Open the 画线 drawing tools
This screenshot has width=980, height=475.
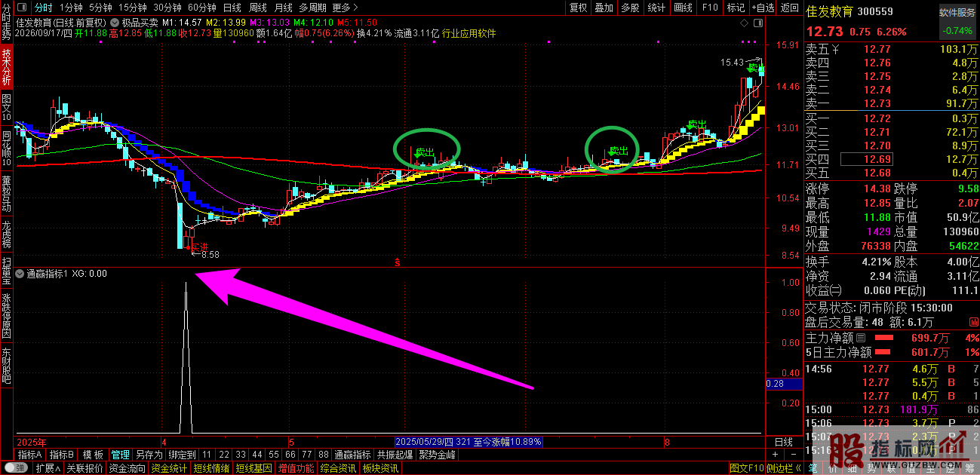(683, 8)
